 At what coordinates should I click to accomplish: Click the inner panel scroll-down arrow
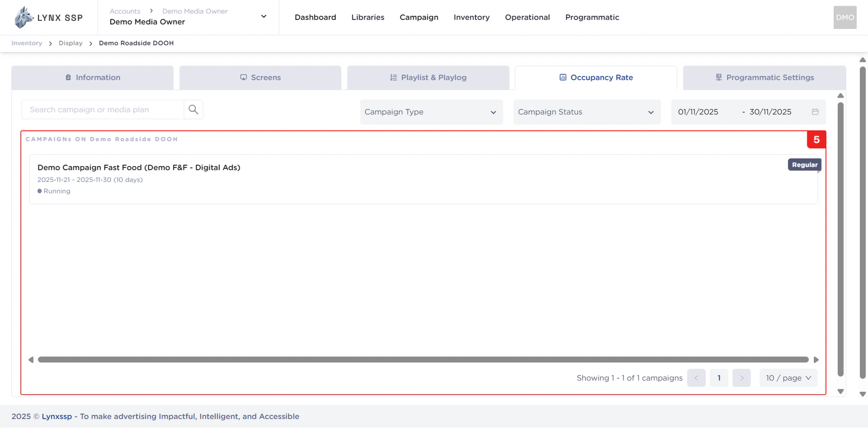tap(840, 391)
